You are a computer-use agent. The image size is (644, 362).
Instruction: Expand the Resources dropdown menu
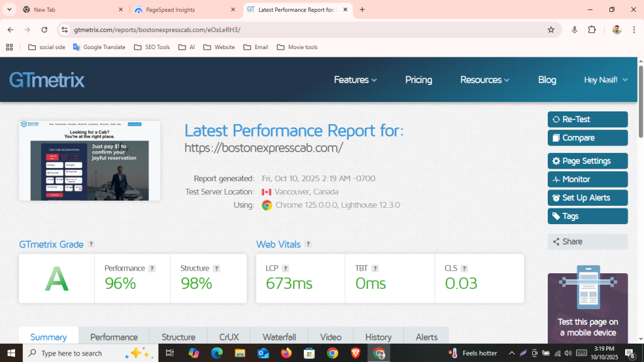click(484, 80)
